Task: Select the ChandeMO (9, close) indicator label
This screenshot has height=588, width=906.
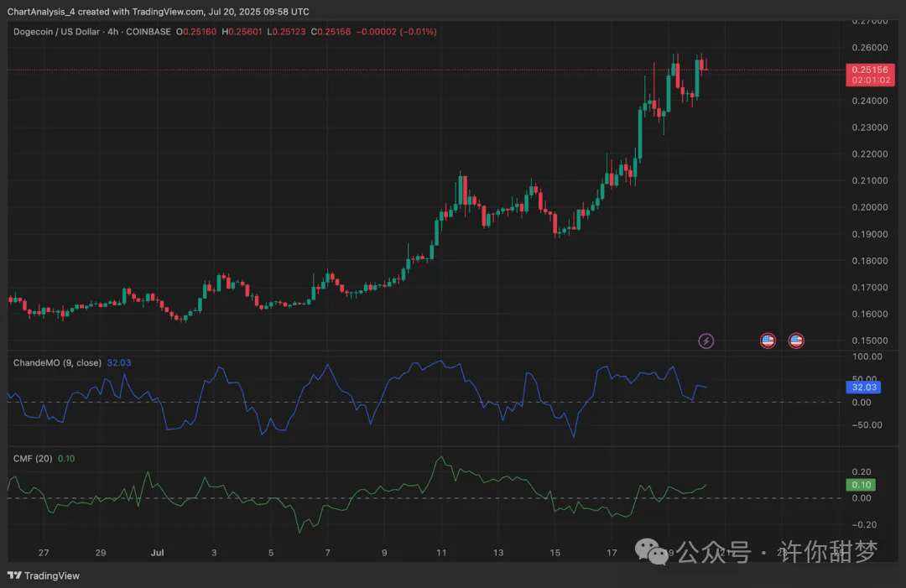Action: (x=57, y=362)
